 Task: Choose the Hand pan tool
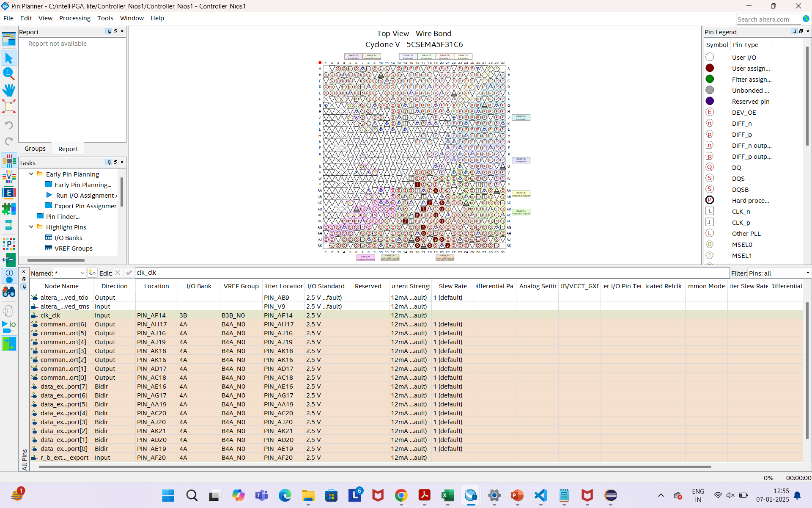pos(9,90)
